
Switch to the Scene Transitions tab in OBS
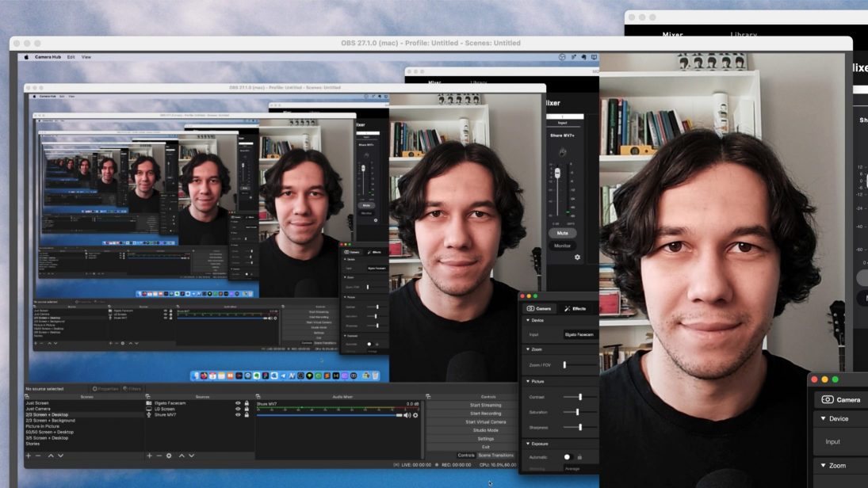(496, 456)
